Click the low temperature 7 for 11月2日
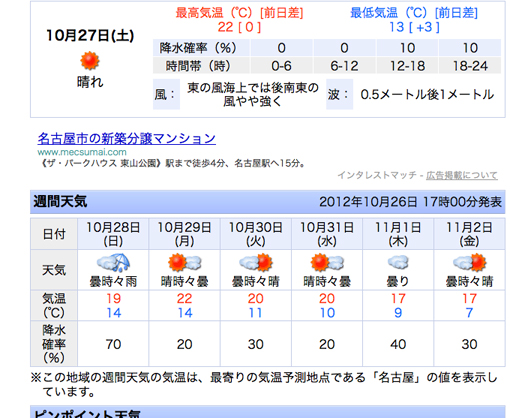This screenshot has width=510, height=418. (469, 313)
